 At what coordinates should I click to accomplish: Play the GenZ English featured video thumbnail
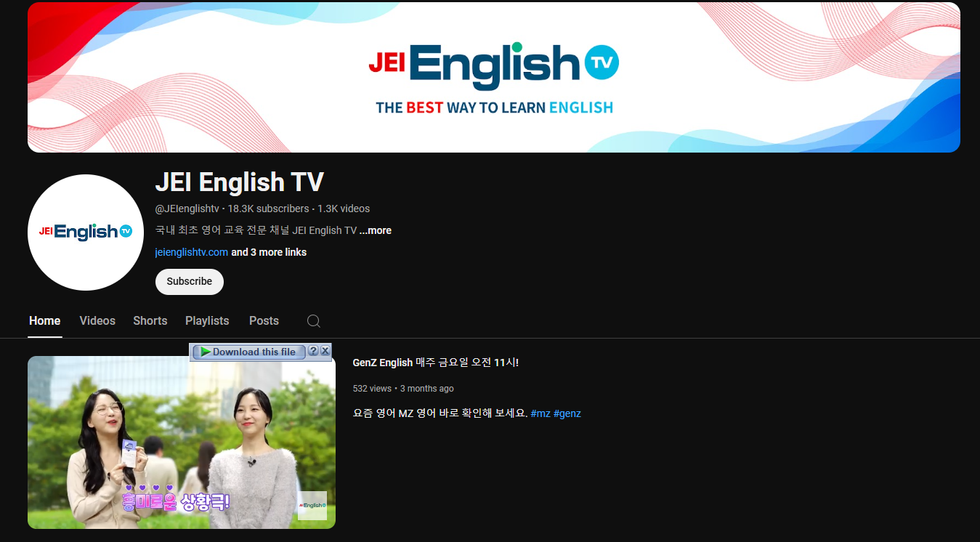click(182, 442)
